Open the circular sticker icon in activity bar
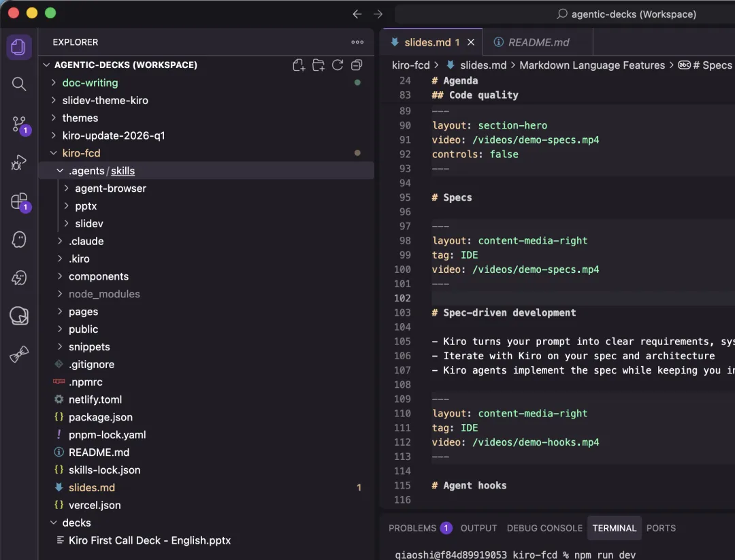This screenshot has height=560, width=735. click(19, 316)
